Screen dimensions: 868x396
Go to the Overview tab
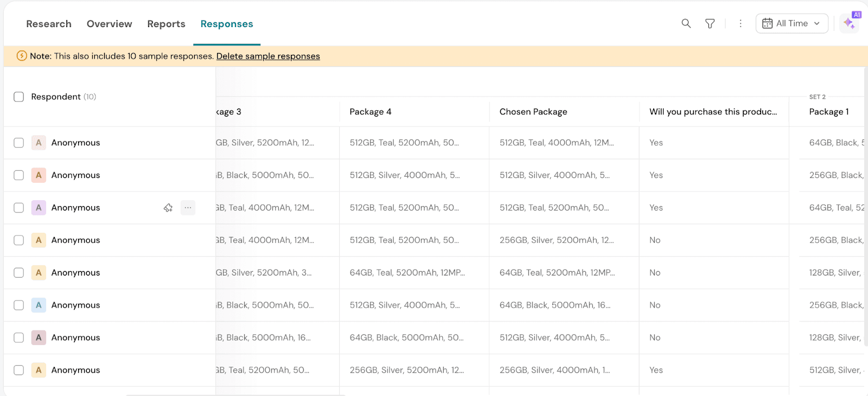(109, 24)
